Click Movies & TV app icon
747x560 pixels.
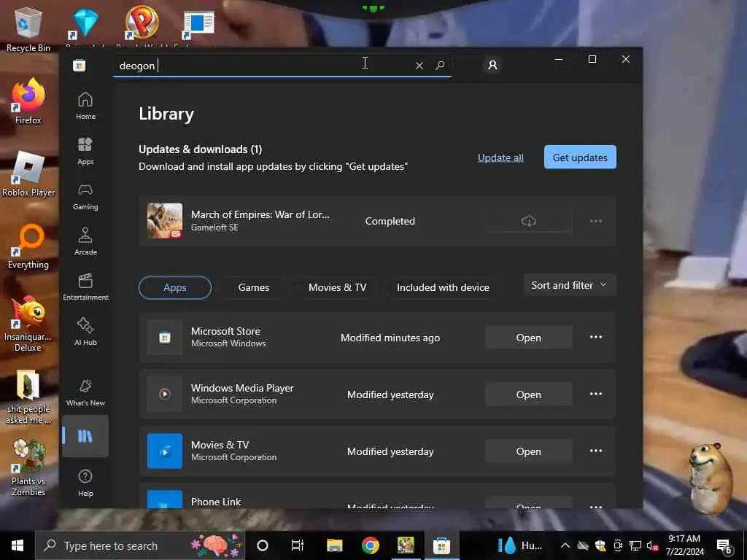coord(165,451)
